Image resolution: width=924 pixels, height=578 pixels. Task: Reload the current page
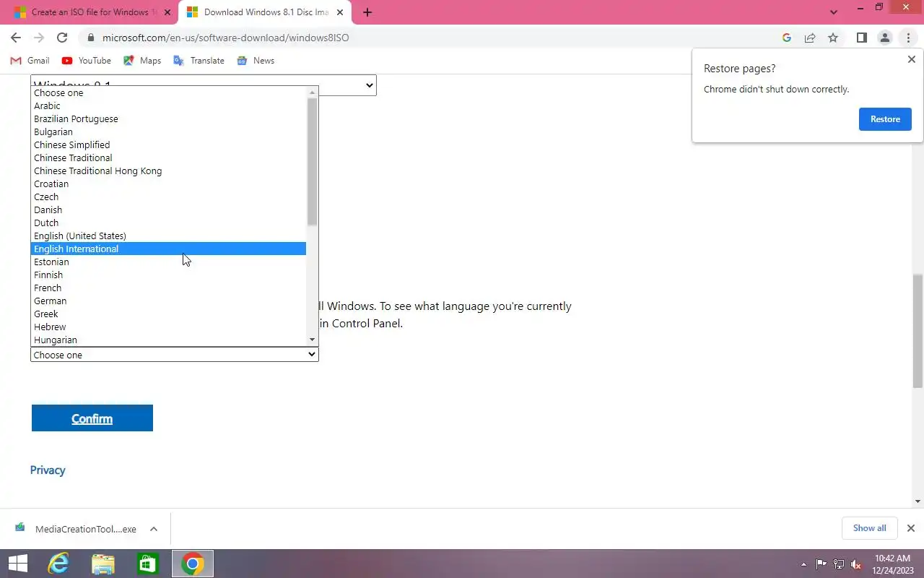click(x=62, y=38)
